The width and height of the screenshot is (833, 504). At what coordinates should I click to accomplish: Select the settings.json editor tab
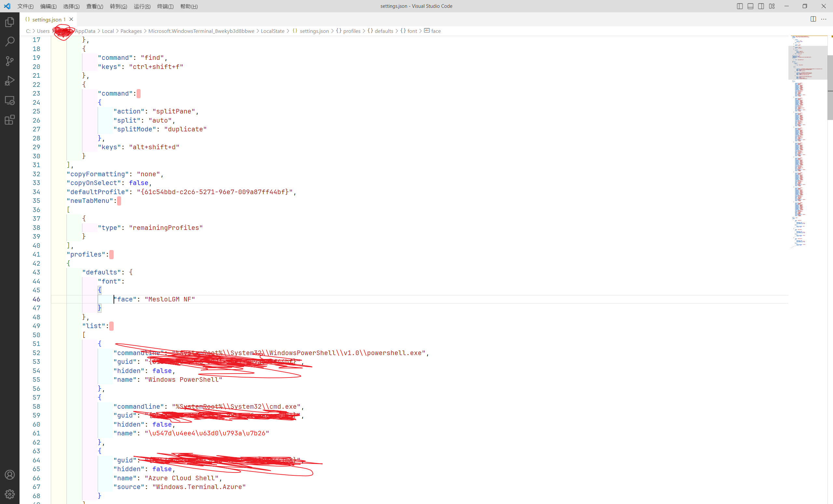(x=47, y=19)
